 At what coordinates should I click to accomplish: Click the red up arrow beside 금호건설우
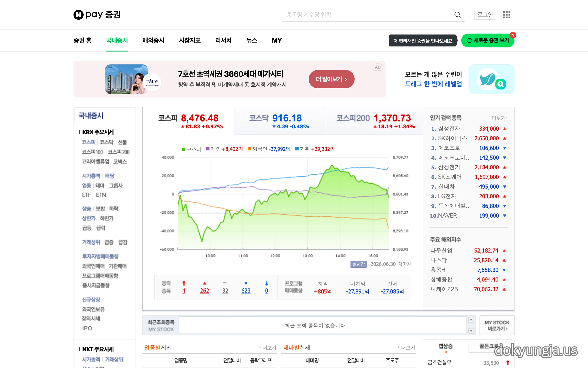(508, 363)
